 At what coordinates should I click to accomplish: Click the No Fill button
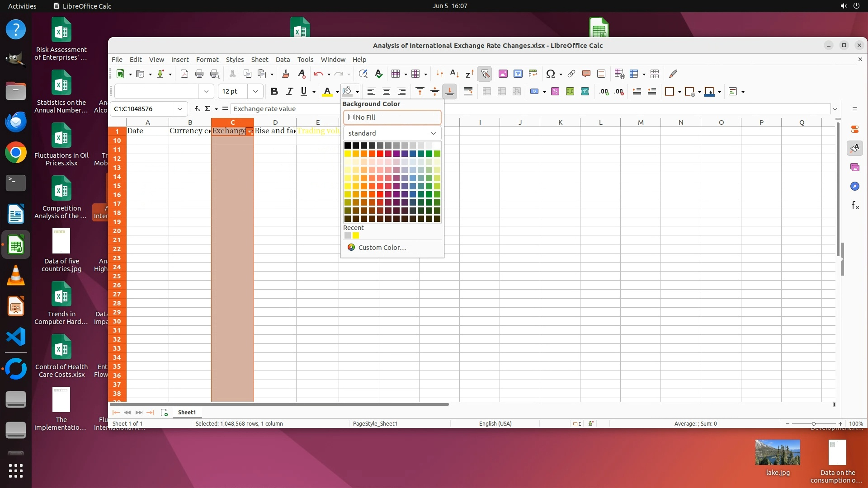pos(392,117)
